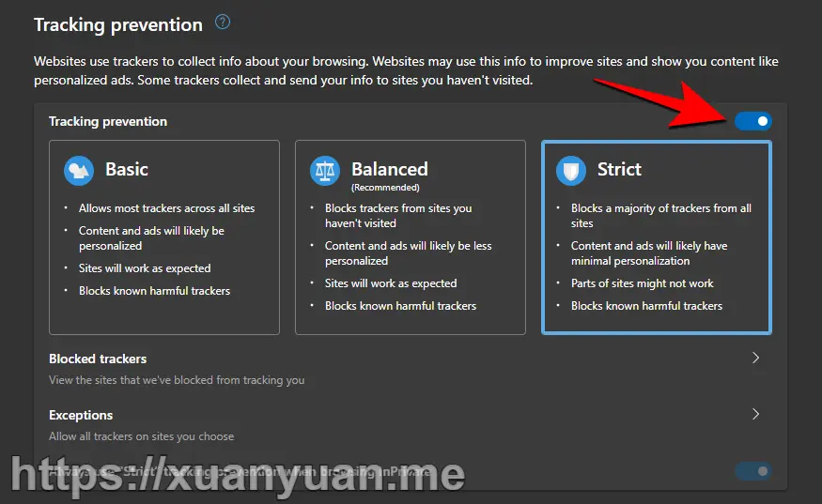
Task: Open the Blocked trackers row label
Action: click(98, 359)
